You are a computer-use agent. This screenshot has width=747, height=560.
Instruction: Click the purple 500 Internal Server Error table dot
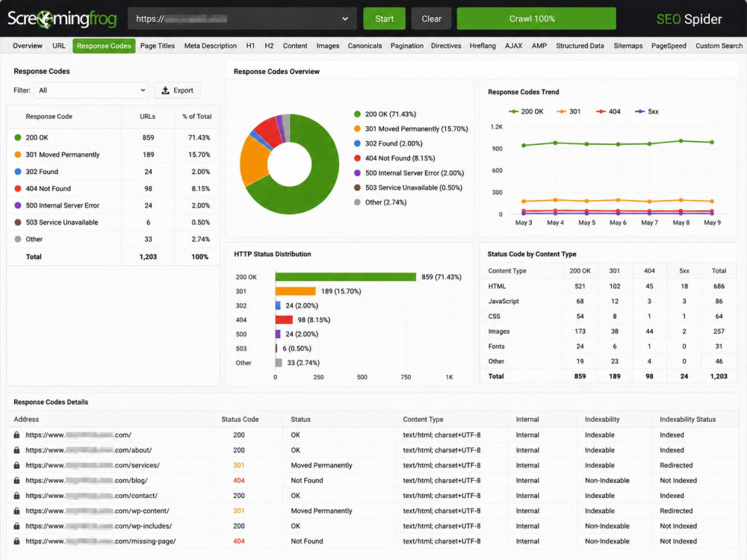tap(18, 205)
